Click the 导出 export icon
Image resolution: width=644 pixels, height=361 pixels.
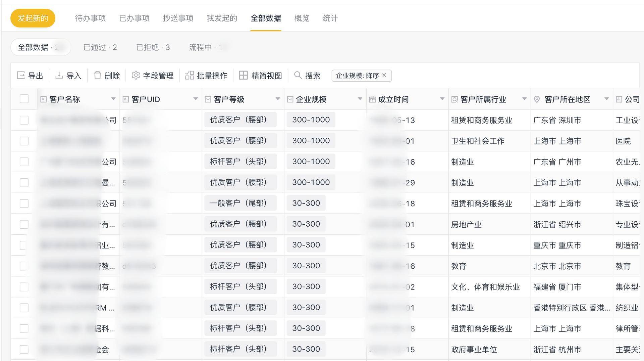(21, 76)
